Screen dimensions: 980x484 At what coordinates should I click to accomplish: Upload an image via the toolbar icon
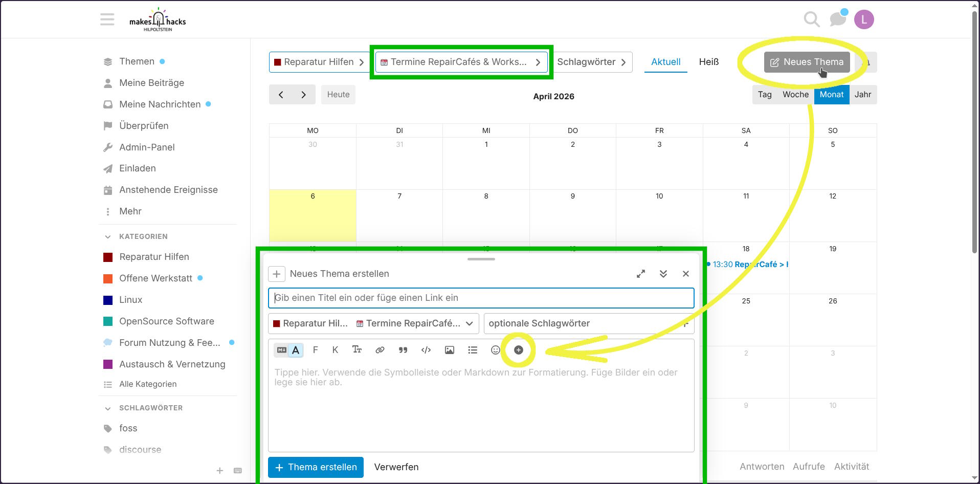pos(449,350)
